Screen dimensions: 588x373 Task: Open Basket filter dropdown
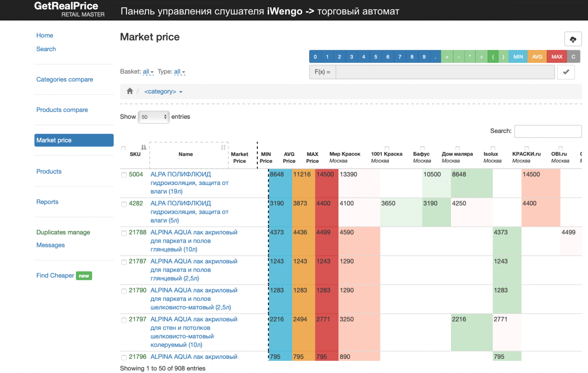point(148,71)
